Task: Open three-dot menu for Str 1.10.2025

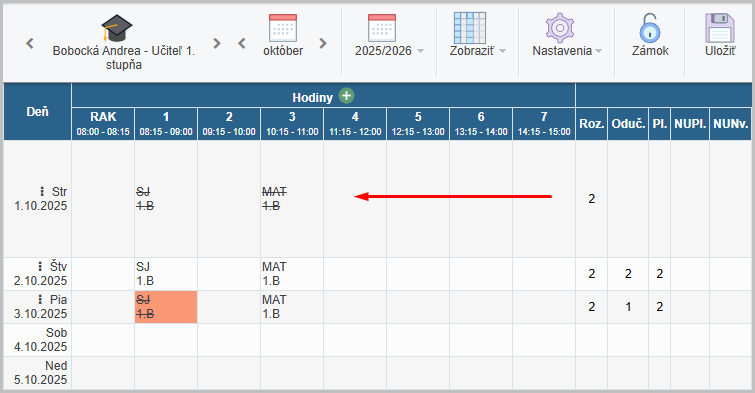Action: (x=42, y=192)
